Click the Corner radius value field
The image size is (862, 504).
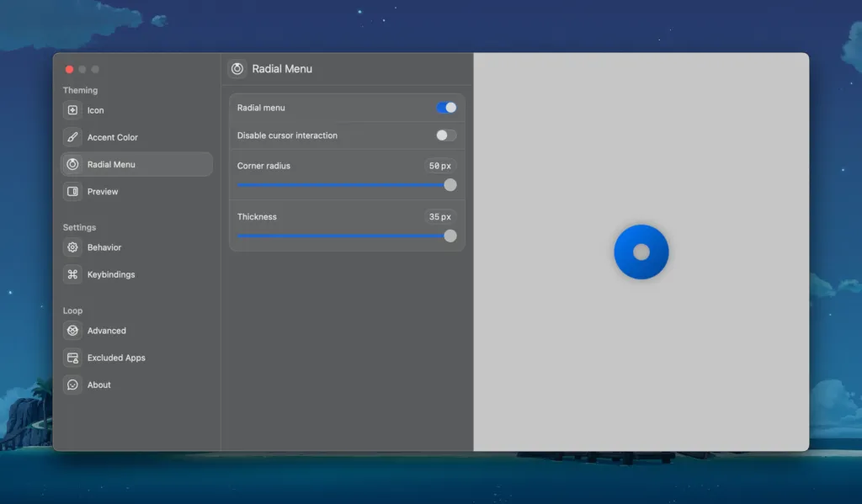pyautogui.click(x=439, y=166)
